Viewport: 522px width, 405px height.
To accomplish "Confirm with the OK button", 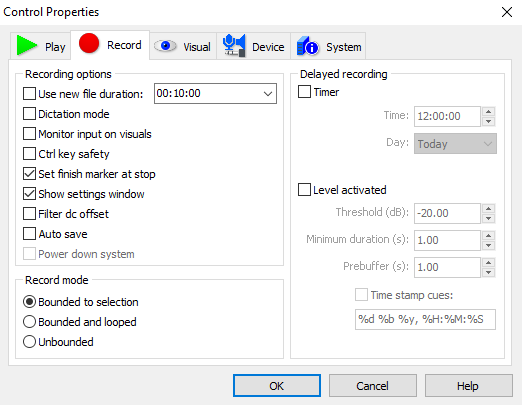I will (x=277, y=386).
